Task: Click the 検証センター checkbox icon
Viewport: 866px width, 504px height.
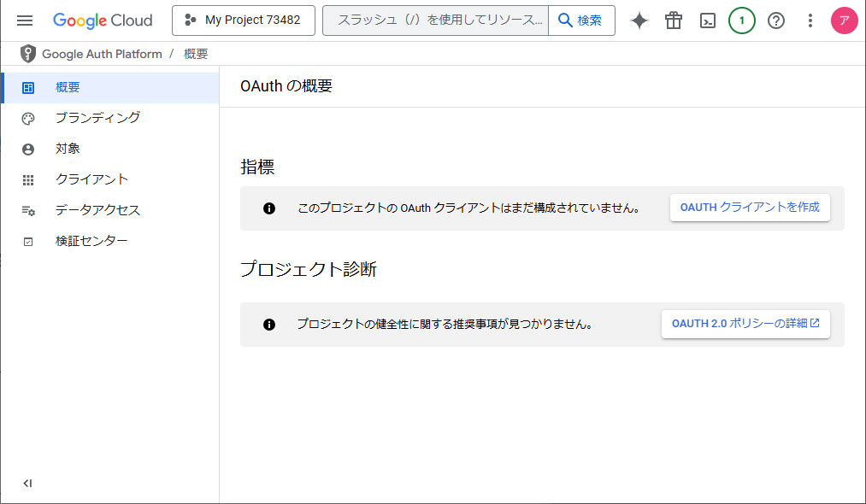Action: click(x=28, y=242)
